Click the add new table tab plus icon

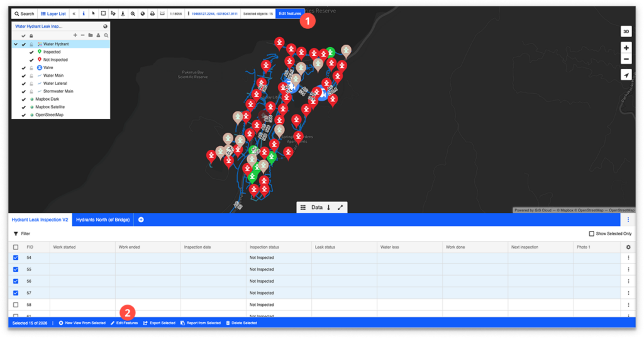[x=141, y=220]
